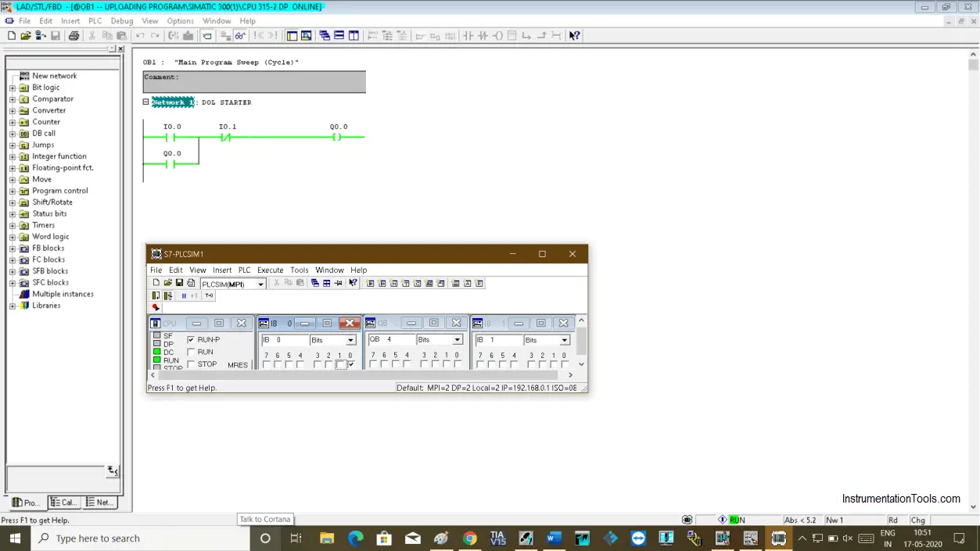Insert a normally closed contact from toolbar
The image size is (980, 551).
(483, 36)
